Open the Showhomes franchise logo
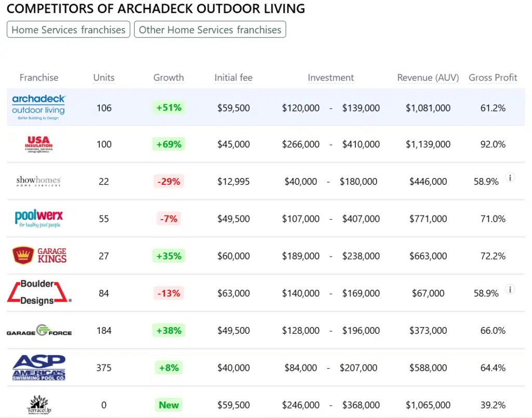 [38, 181]
